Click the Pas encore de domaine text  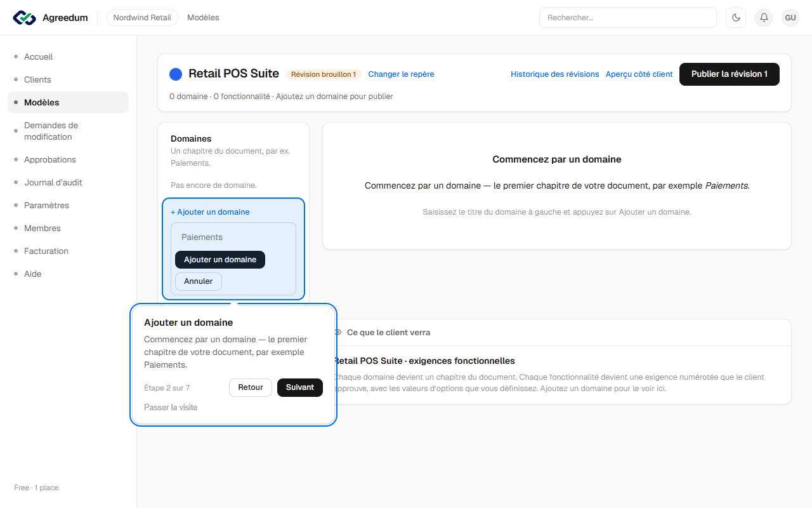pos(214,185)
